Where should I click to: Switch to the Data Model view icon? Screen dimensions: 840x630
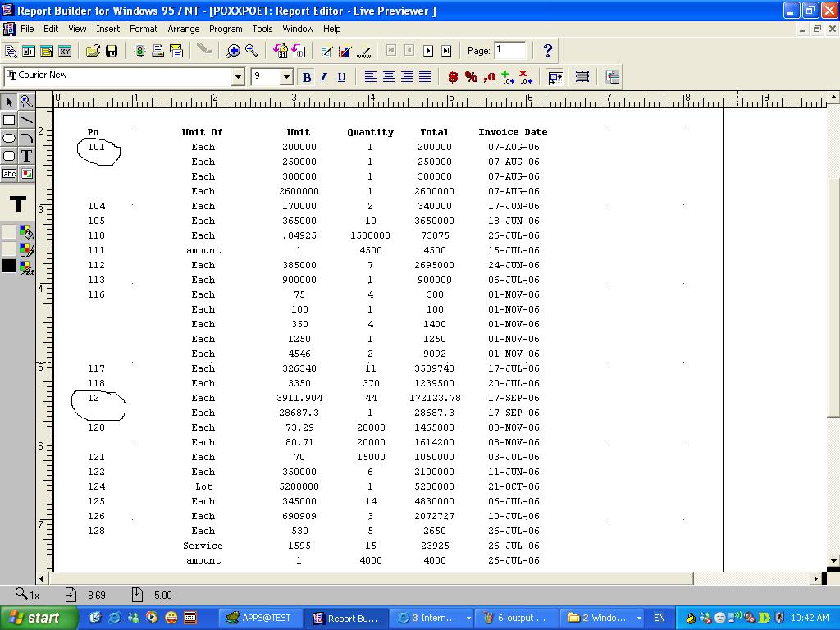tap(29, 51)
